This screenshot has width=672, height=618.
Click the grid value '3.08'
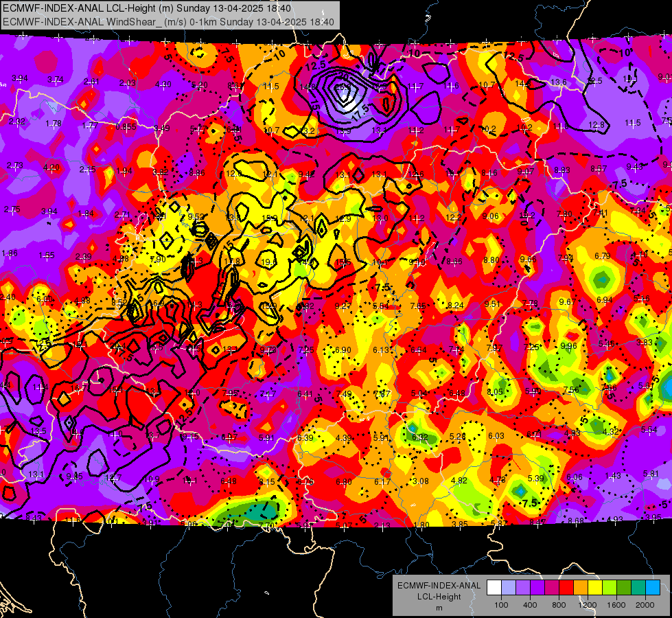(421, 481)
